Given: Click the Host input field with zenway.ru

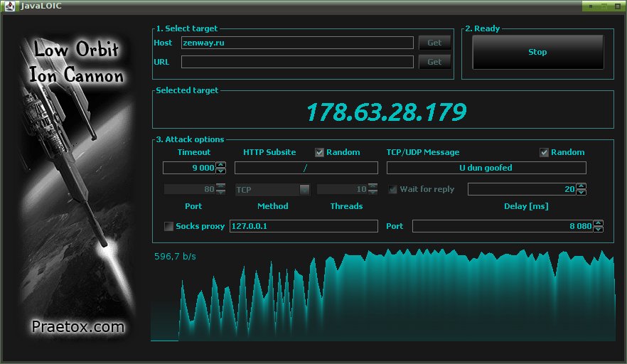Looking at the screenshot, I should click(x=297, y=43).
